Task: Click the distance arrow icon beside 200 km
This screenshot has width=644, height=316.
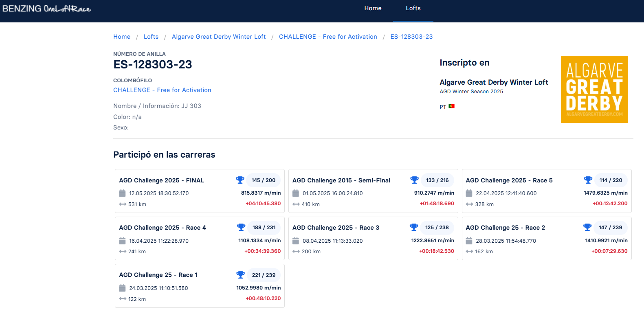Action: point(296,252)
